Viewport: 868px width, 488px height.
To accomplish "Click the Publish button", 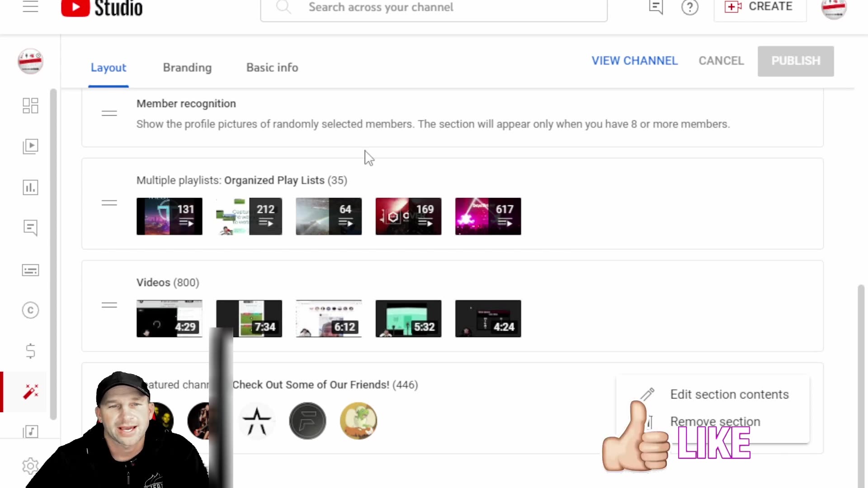I will tap(795, 61).
